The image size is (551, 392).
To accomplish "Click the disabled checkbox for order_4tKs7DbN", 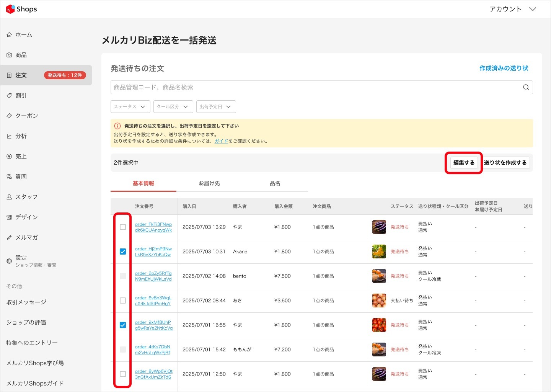I will tap(123, 350).
